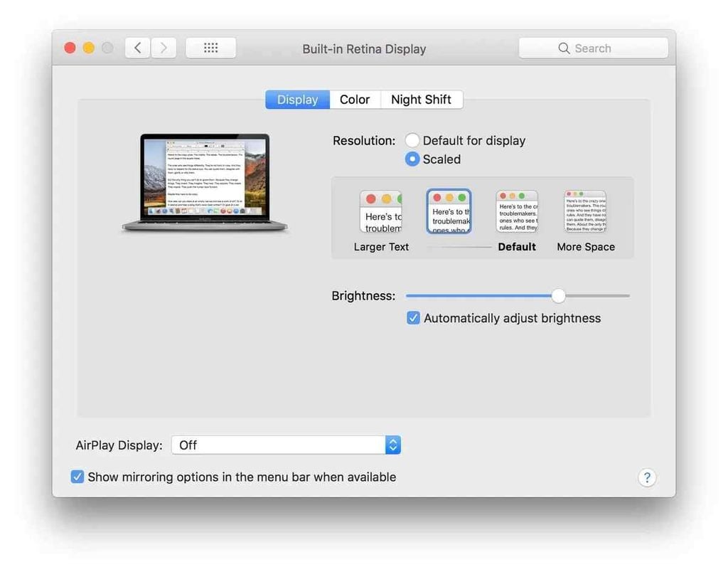
Task: Click the MacBook display preview image
Action: 205,182
